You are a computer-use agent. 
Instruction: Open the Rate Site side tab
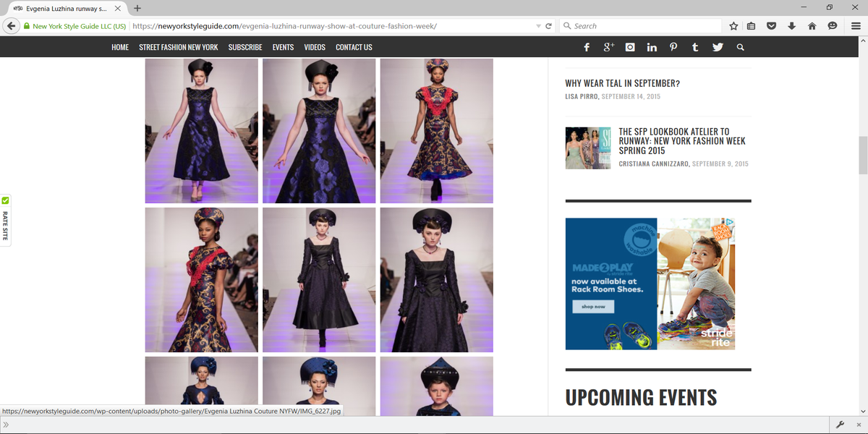pos(5,221)
